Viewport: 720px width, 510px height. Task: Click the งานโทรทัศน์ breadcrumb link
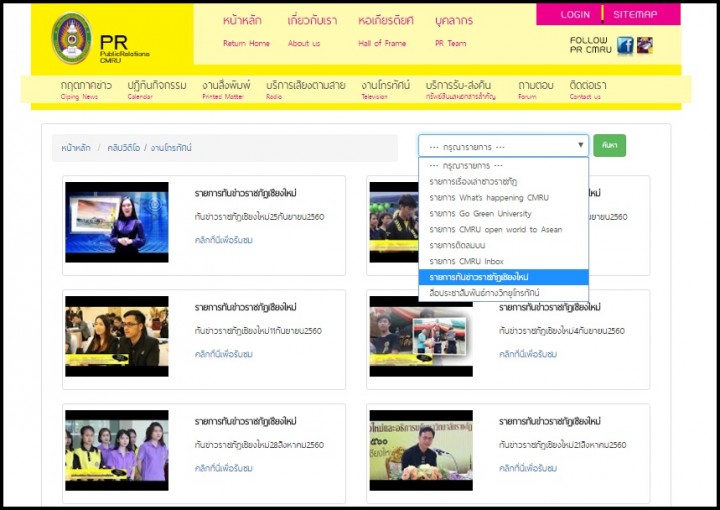[171, 148]
